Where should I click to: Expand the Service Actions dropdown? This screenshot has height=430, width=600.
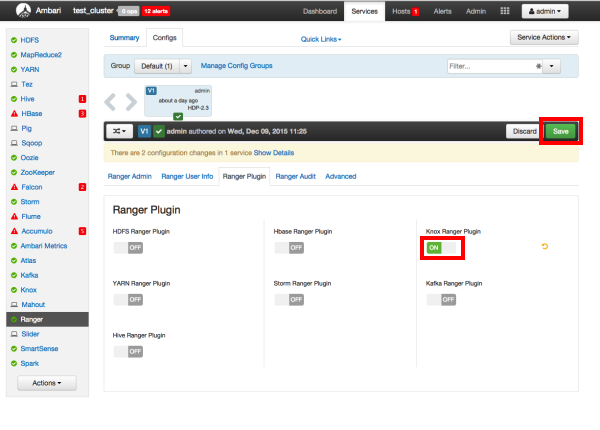tap(544, 37)
